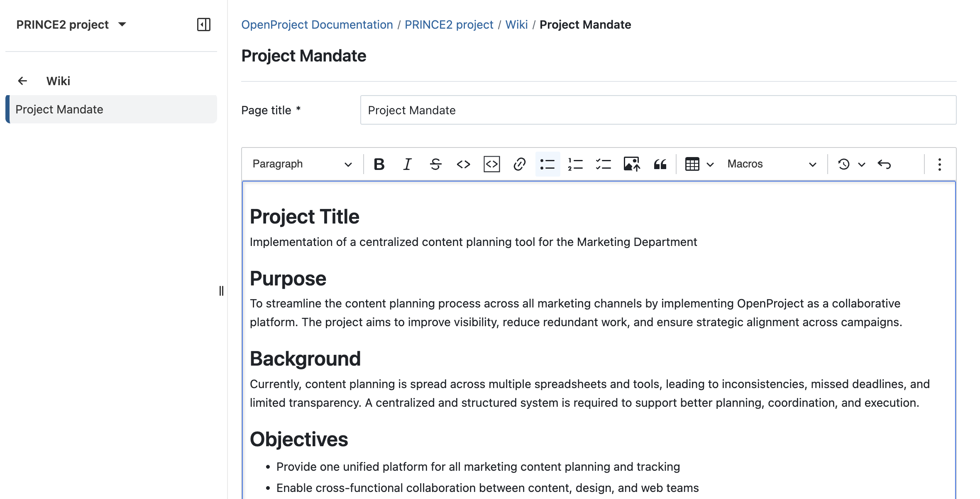Undo the last change
This screenshot has height=499, width=980.
(885, 164)
